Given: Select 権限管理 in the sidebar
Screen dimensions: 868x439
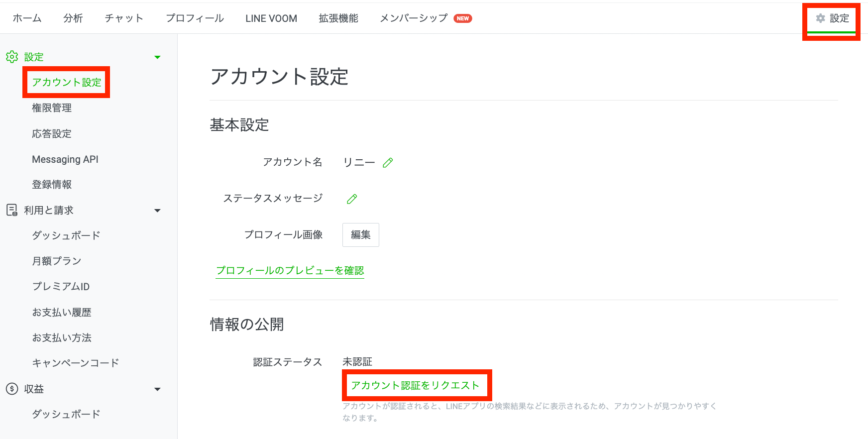Looking at the screenshot, I should pyautogui.click(x=52, y=108).
